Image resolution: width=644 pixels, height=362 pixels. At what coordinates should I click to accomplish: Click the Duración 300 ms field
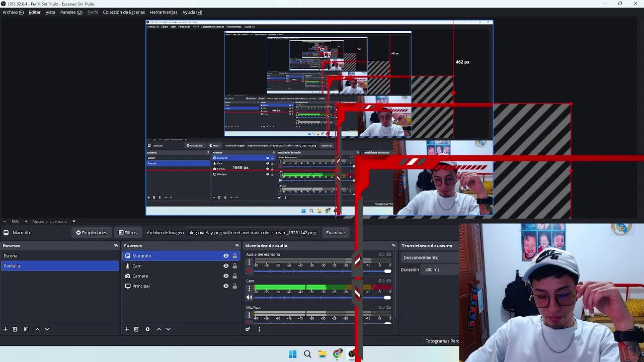coord(441,269)
